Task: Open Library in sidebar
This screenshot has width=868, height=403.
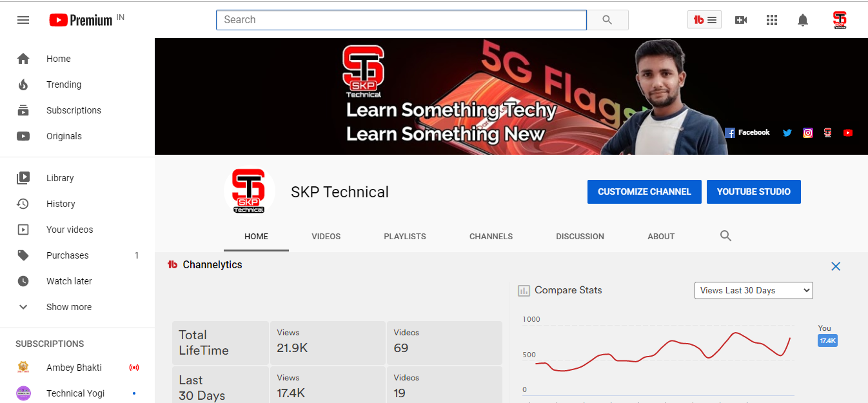Action: (77, 178)
